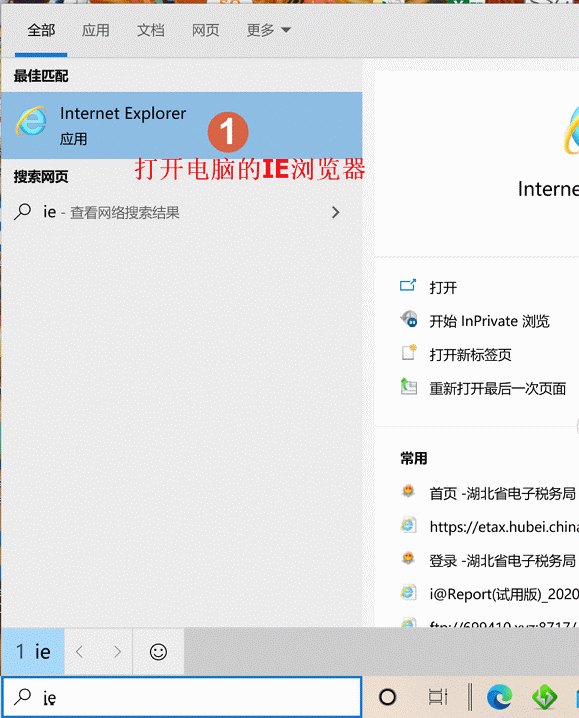Choose 重新打开最后一次页面 action
Image resolution: width=579 pixels, height=718 pixels.
(498, 389)
